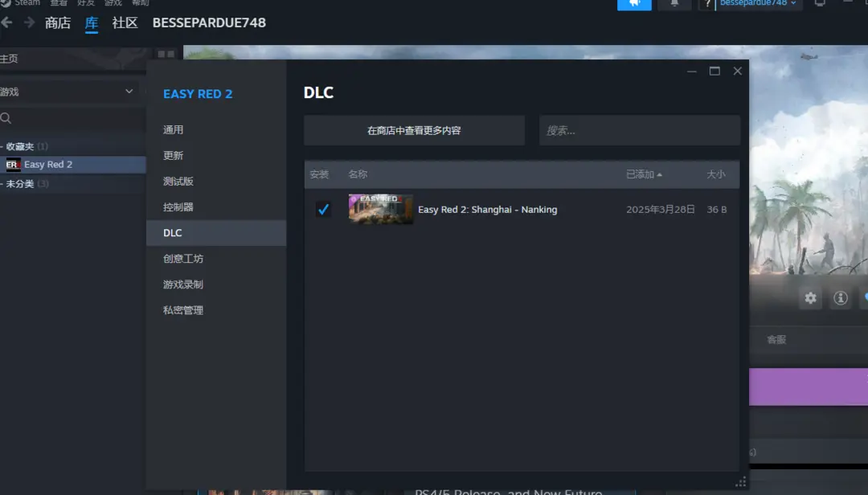Uncheck the Shanghai - Nanking DLC install checkbox
This screenshot has height=495, width=868.
coord(323,209)
